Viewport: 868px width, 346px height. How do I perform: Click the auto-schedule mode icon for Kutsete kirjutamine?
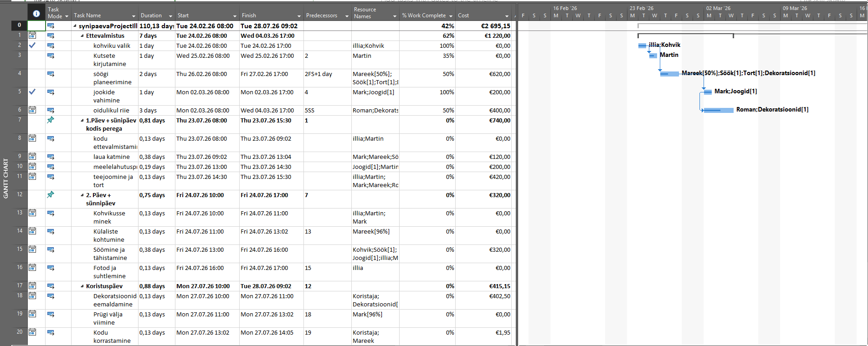click(51, 56)
